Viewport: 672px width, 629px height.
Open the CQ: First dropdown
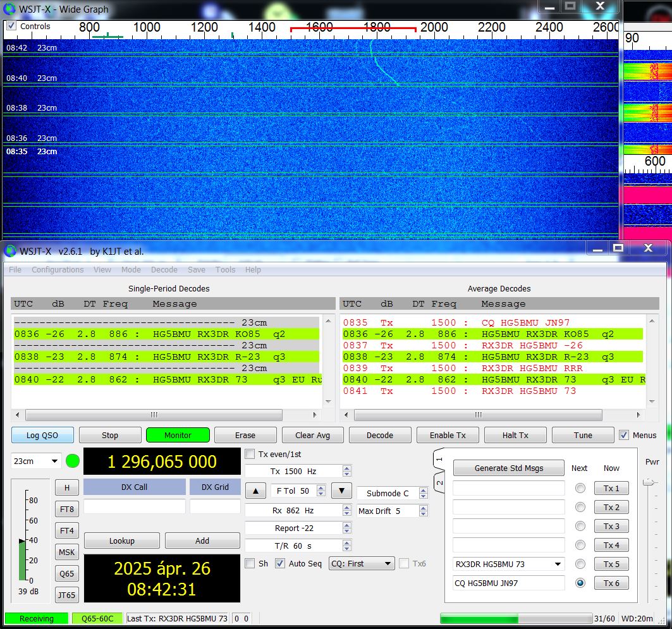(362, 563)
